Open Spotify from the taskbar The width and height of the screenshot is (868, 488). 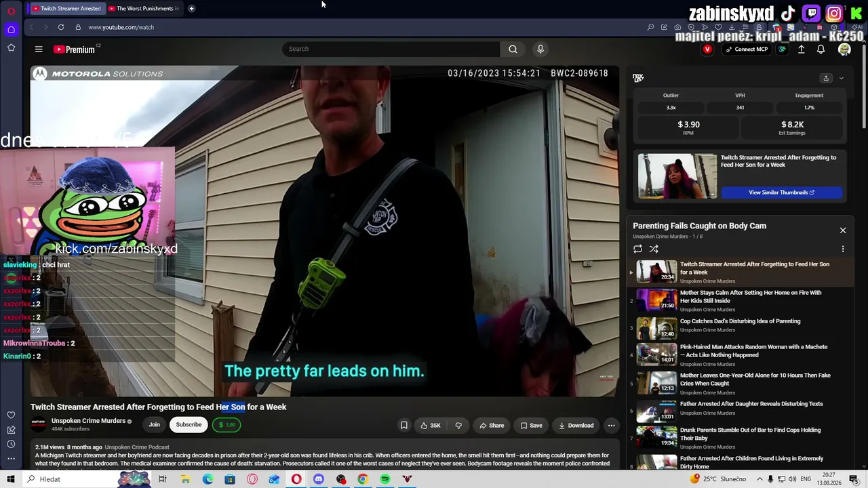tap(385, 479)
